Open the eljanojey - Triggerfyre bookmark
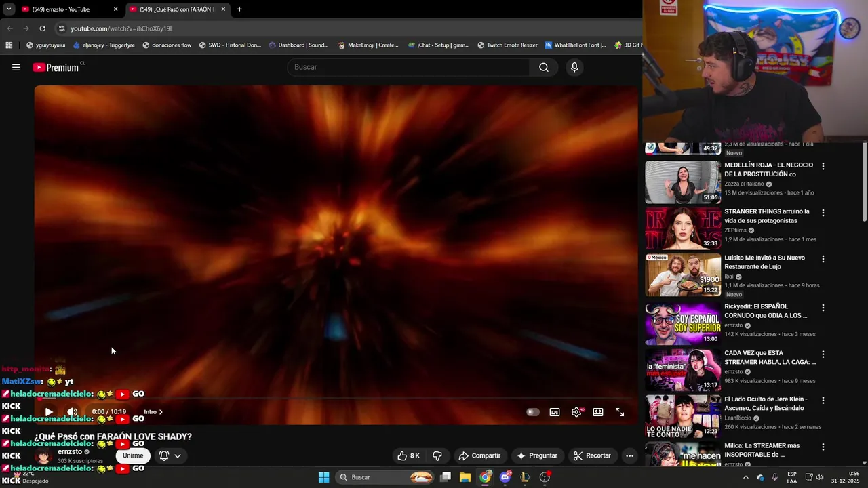 (x=103, y=45)
